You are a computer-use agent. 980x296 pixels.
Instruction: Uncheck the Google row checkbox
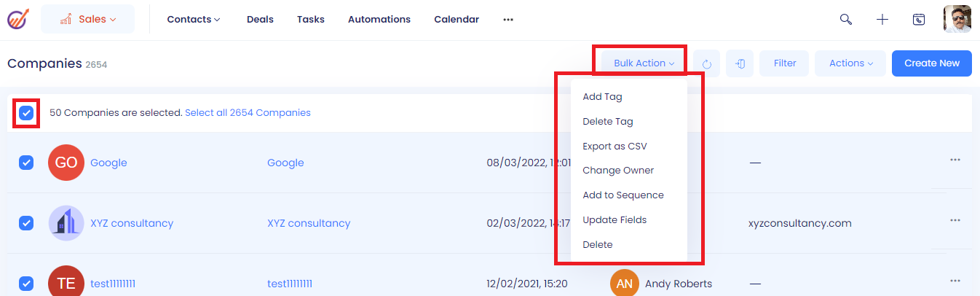[x=26, y=163]
